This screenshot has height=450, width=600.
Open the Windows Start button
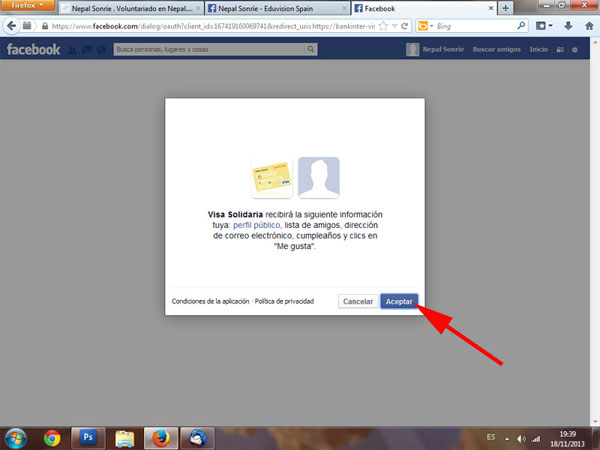pos(15,439)
